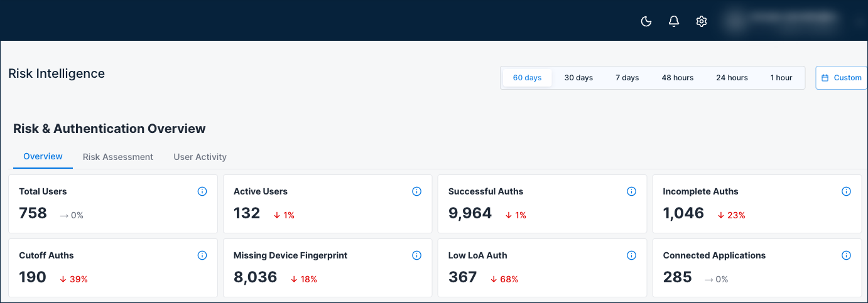The width and height of the screenshot is (868, 303).
Task: Click info icon on Low LoA Auth card
Action: [x=631, y=255]
